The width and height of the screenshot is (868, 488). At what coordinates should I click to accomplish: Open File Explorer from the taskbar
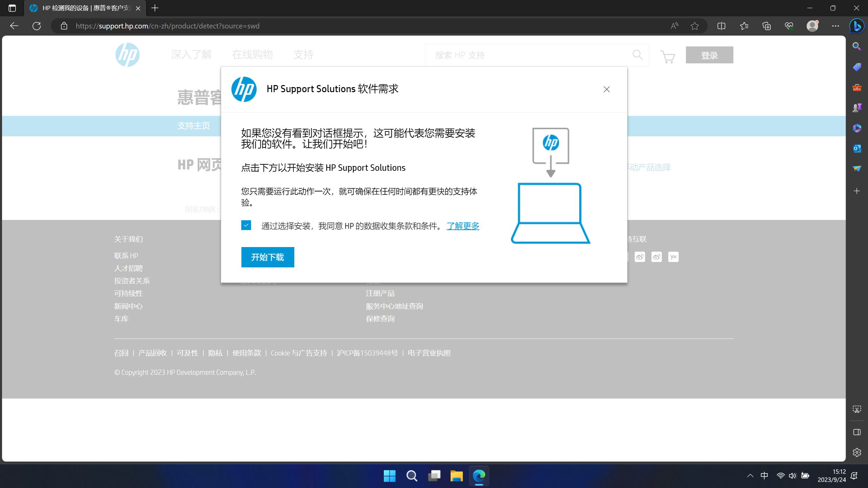[x=456, y=476]
